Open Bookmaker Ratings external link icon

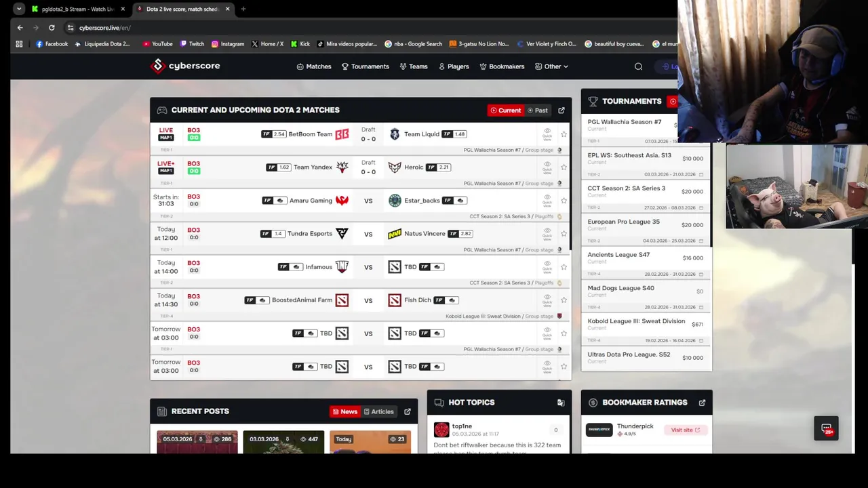pos(702,403)
